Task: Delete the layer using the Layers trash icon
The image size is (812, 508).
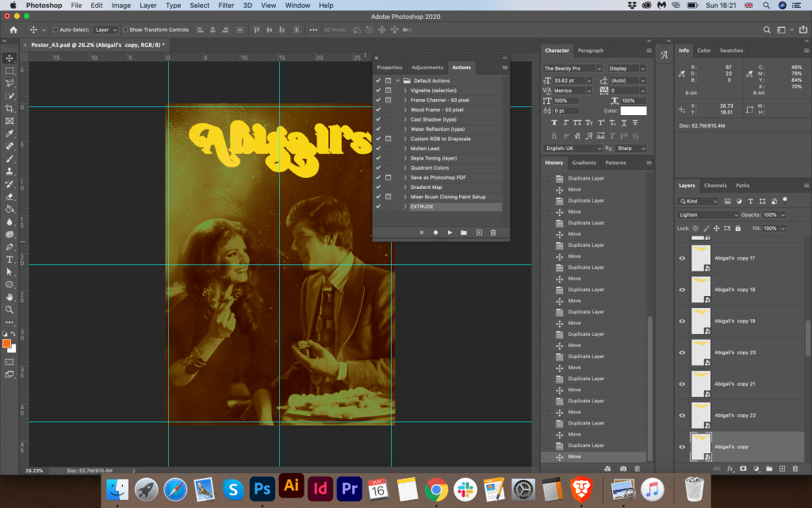Action: (796, 468)
